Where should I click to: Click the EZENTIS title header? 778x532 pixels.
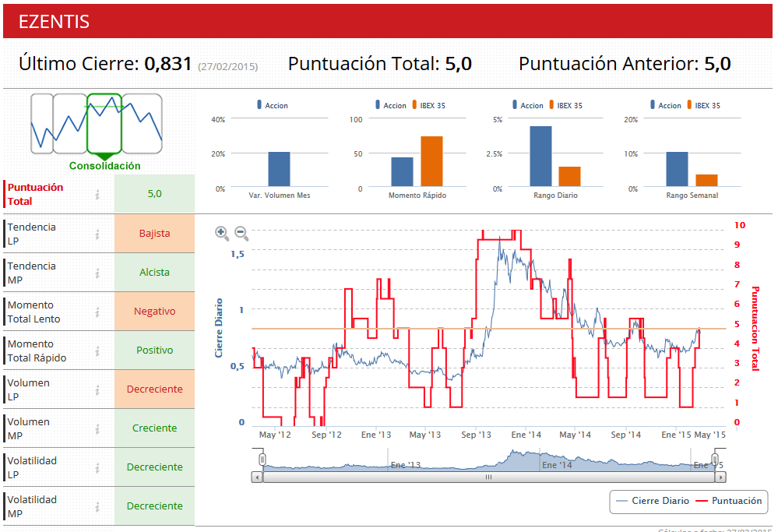pos(54,22)
